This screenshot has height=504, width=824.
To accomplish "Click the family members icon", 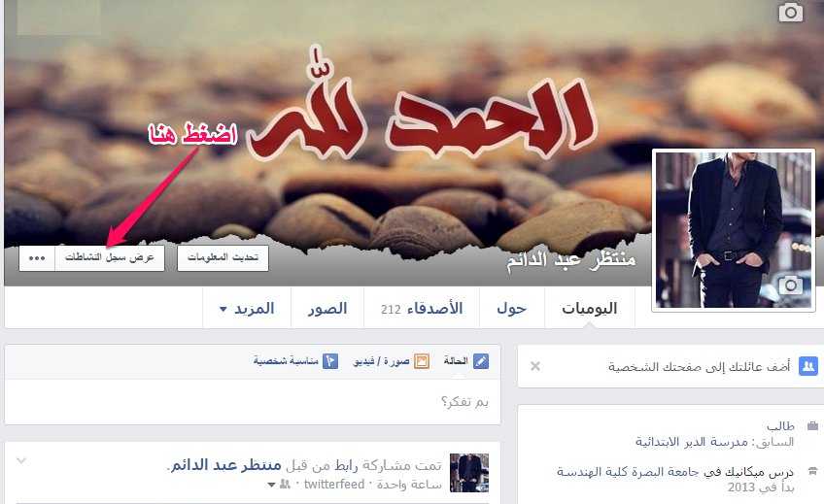I will click(x=808, y=366).
